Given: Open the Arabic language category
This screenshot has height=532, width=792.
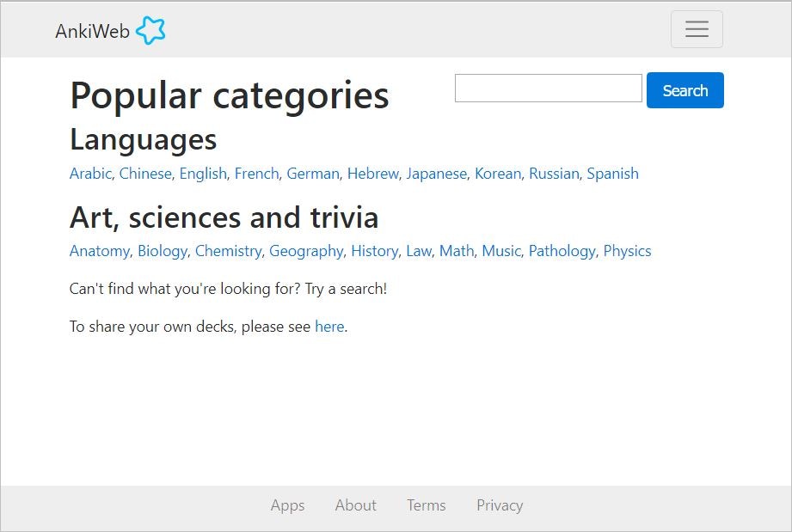Looking at the screenshot, I should click(90, 174).
